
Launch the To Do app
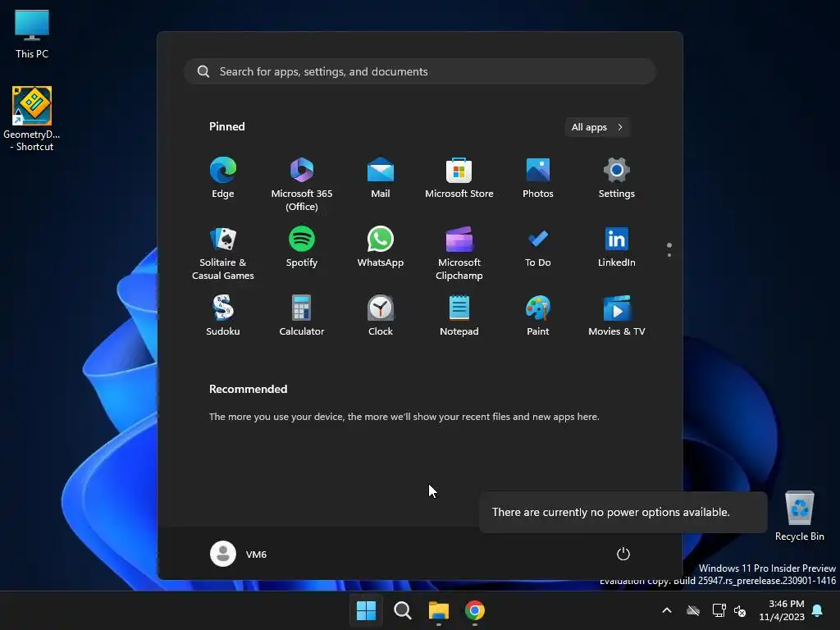click(x=538, y=247)
